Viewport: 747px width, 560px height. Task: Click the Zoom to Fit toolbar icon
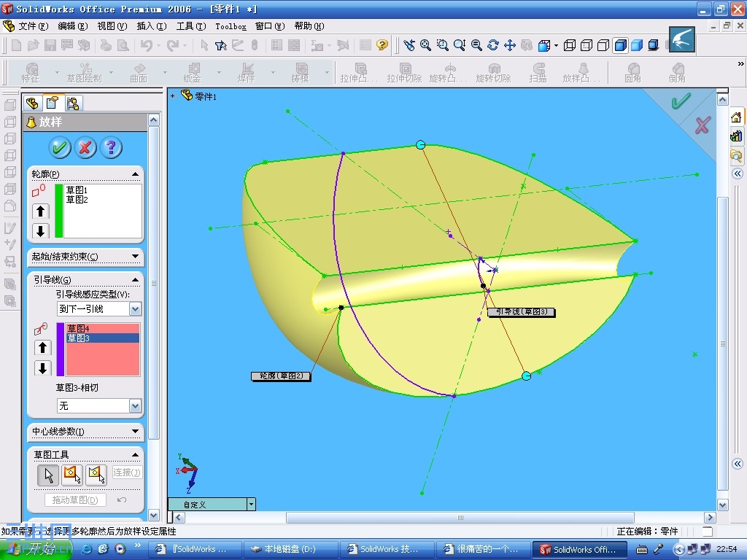426,45
